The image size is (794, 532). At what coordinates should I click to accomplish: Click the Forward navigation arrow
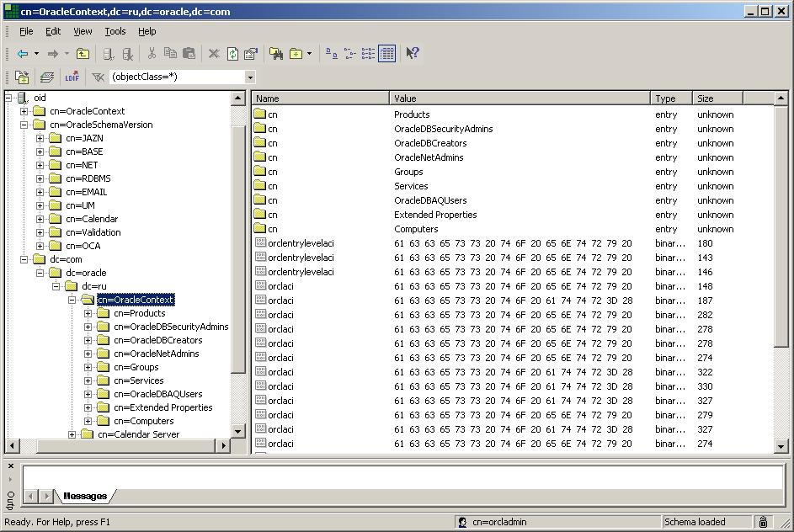coord(52,53)
